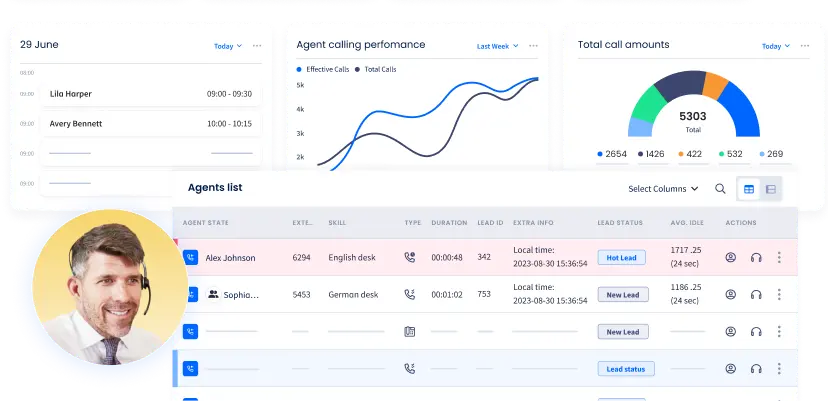828x401 pixels.
Task: Click the 532 green legend value
Action: [731, 154]
